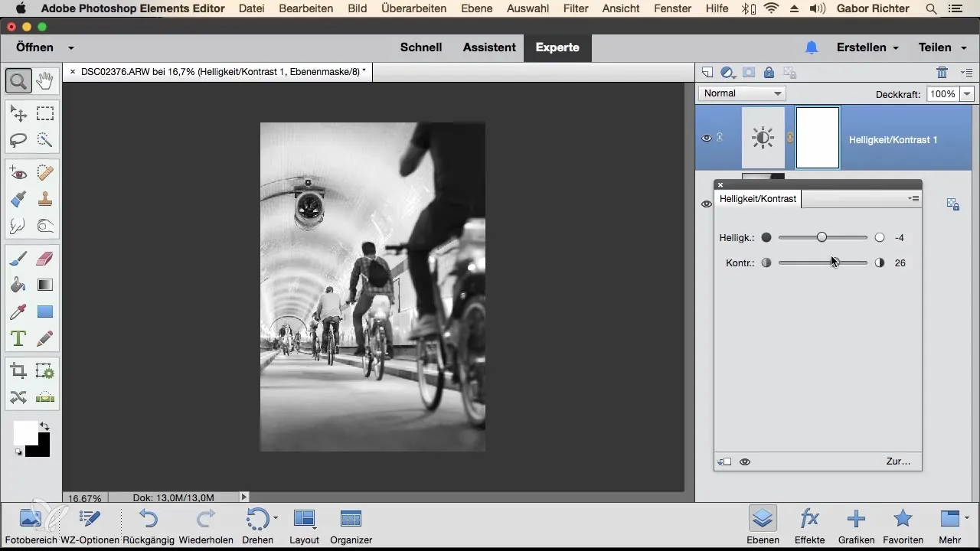The width and height of the screenshot is (980, 551).
Task: Lock all pixels of the layer
Action: coord(769,73)
